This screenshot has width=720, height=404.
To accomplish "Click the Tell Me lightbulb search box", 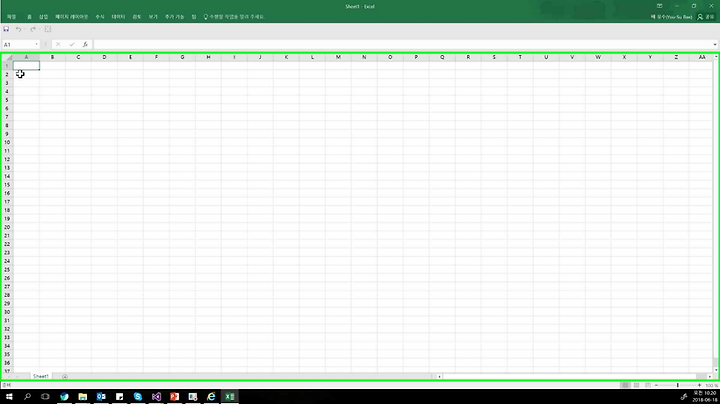I will (234, 17).
